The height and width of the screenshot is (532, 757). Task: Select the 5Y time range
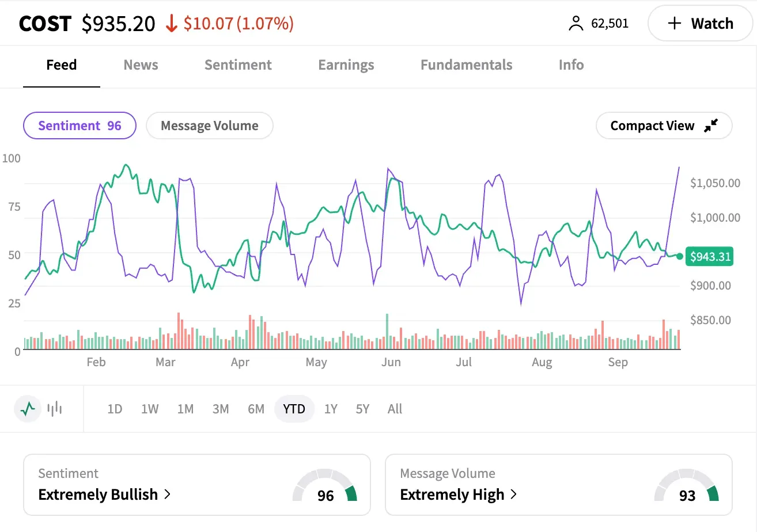pos(362,409)
